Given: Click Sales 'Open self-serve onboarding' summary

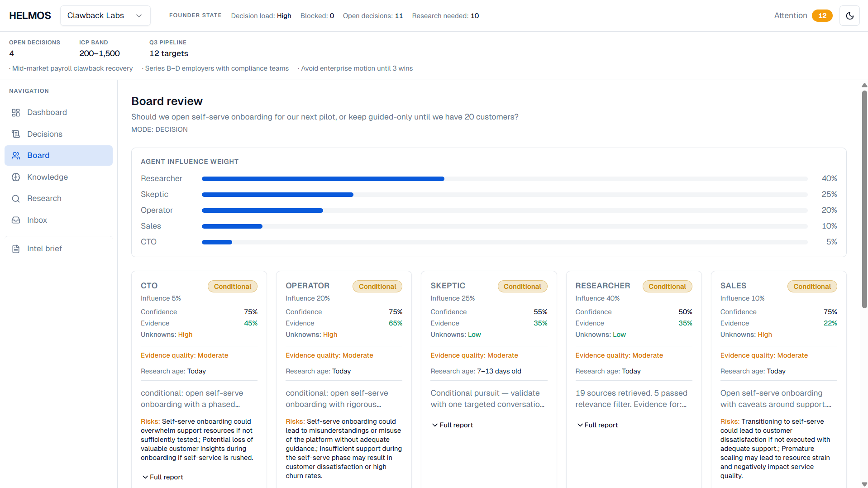Looking at the screenshot, I should [x=776, y=399].
